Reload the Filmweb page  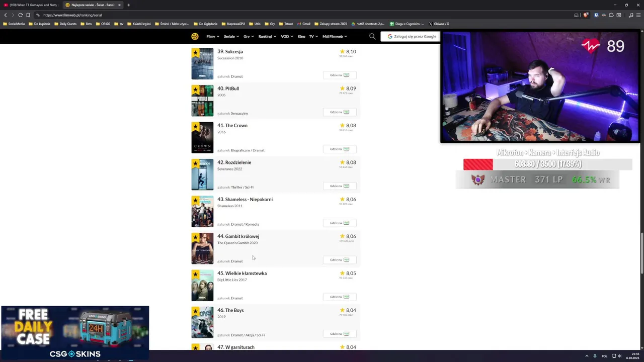(20, 15)
